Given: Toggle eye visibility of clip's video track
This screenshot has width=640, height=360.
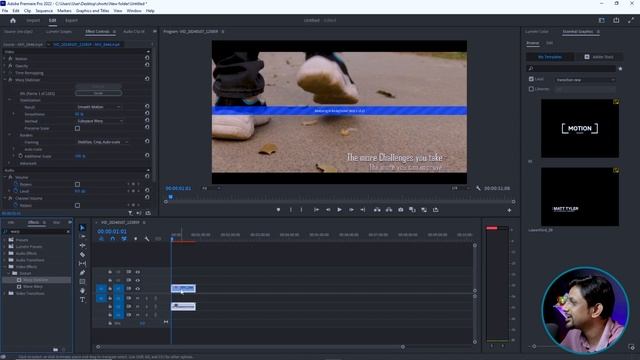Looking at the screenshot, I should point(138,289).
